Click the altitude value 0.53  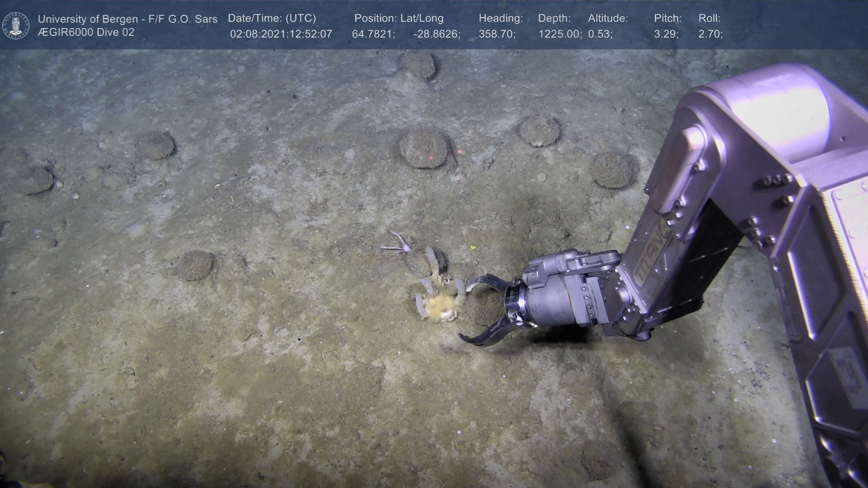(600, 34)
